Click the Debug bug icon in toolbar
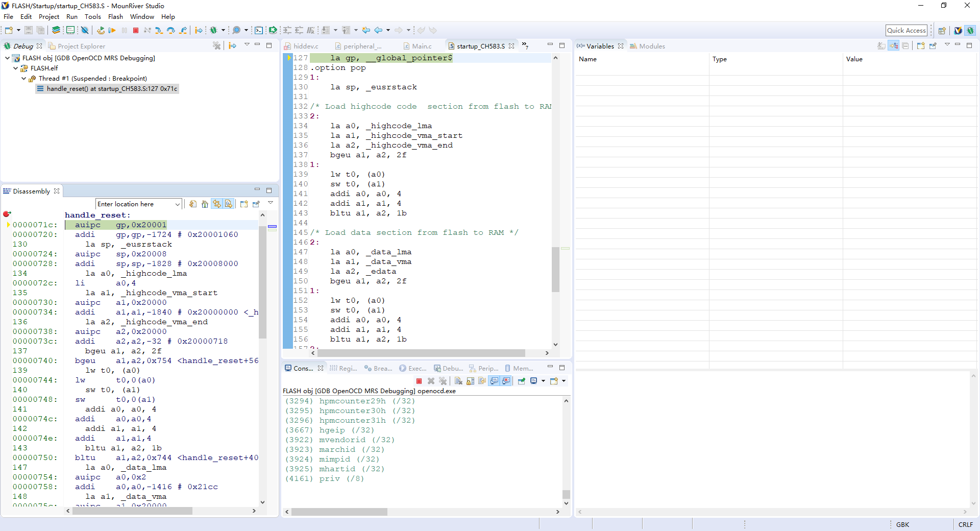 (x=214, y=30)
